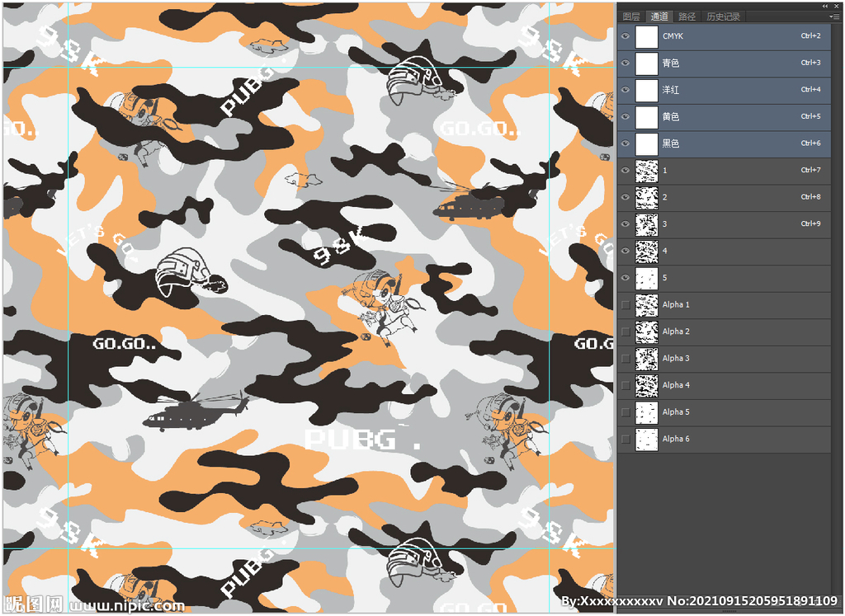Hide the 洋红 channel eye icon

pyautogui.click(x=625, y=90)
